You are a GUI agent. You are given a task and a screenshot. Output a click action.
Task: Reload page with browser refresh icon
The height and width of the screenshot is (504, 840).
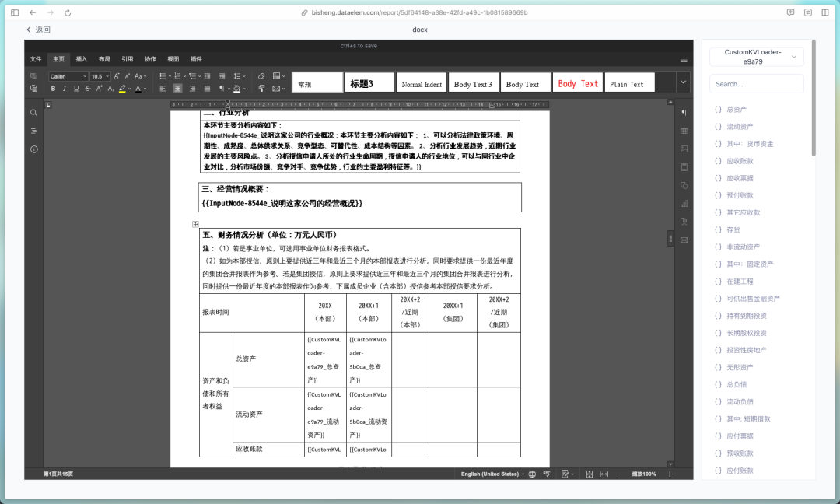tap(68, 12)
